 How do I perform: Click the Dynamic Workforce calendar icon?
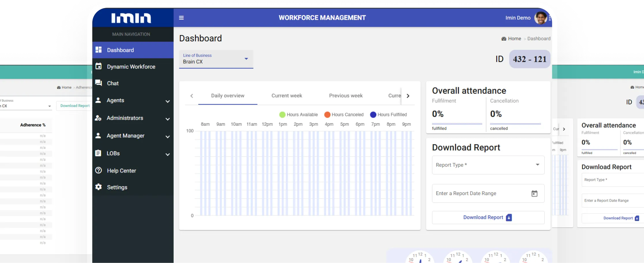pyautogui.click(x=99, y=66)
